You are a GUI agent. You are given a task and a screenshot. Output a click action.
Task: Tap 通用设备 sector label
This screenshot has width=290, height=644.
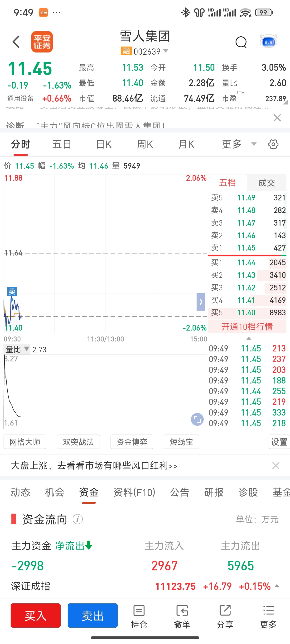tap(20, 99)
